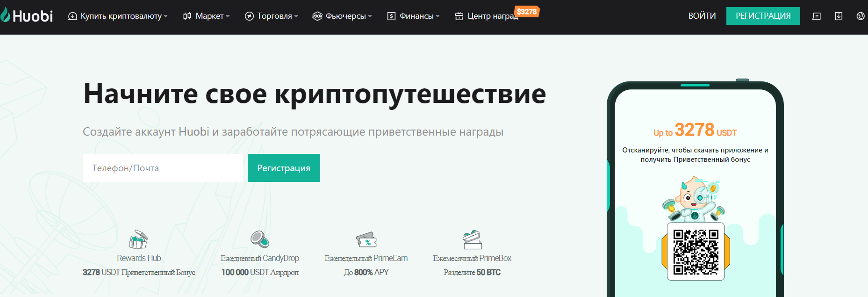
Task: Open the Купить криптовалюту menu
Action: pos(121,16)
